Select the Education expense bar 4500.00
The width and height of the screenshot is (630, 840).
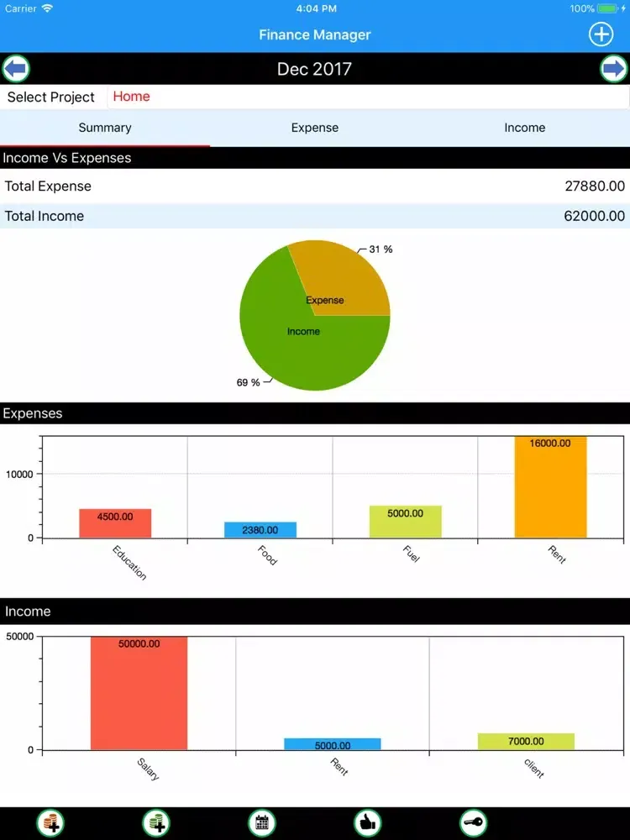[115, 523]
